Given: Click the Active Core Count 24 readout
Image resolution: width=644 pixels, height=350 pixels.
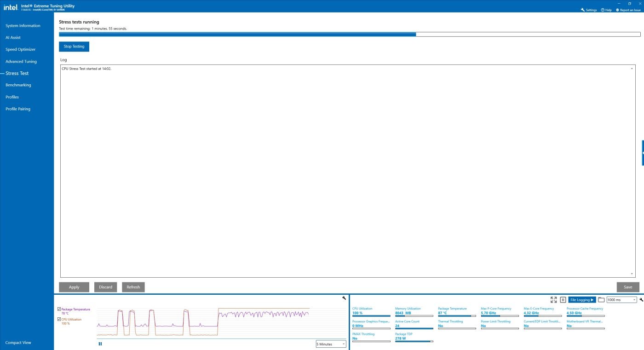Looking at the screenshot, I should coord(397,326).
